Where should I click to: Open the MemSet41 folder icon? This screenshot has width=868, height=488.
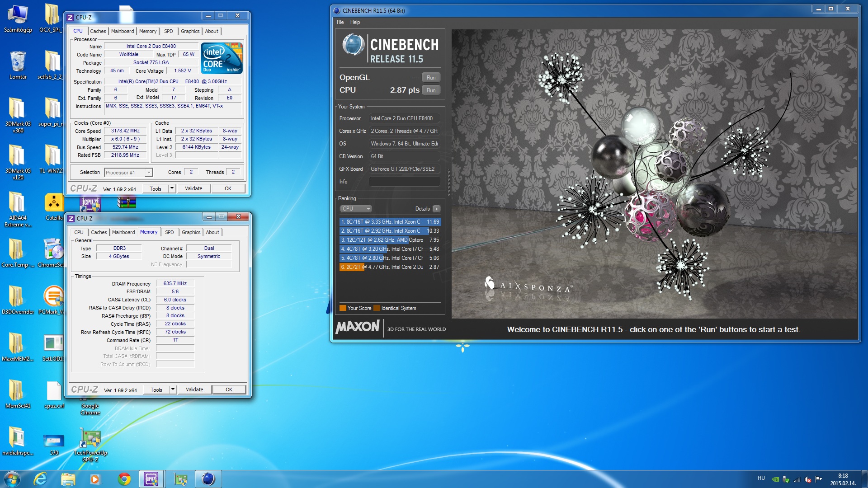[18, 394]
